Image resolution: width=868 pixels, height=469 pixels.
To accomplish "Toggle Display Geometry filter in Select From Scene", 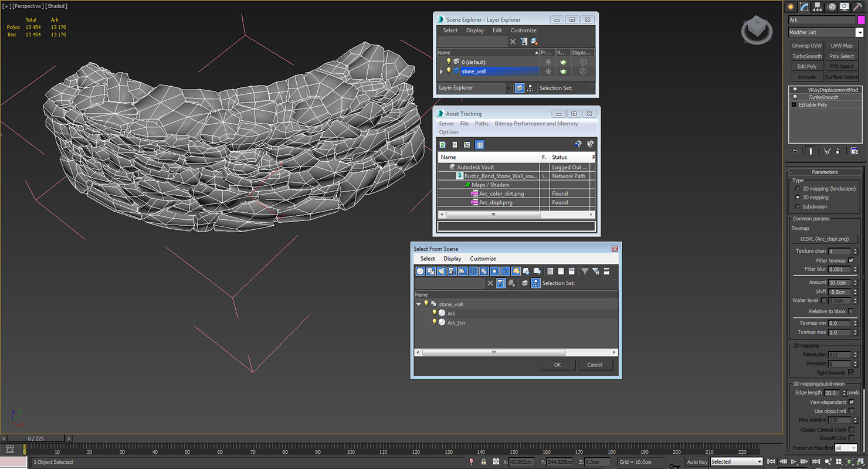I will tap(420, 271).
